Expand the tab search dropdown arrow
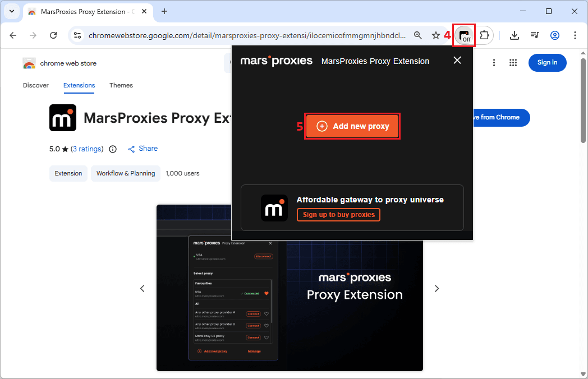Viewport: 588px width, 379px height. (x=12, y=11)
